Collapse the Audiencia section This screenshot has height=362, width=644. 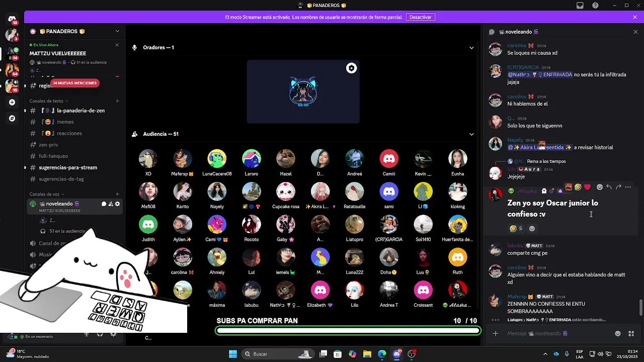(x=471, y=134)
